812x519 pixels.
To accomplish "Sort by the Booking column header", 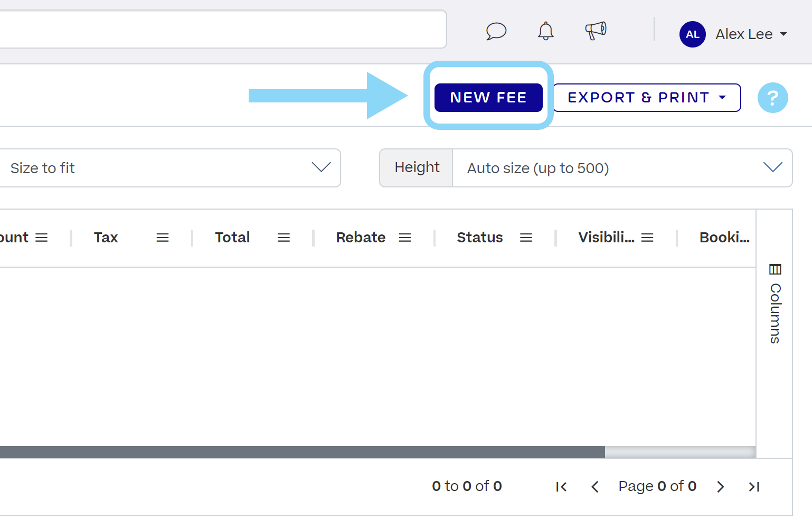I will (724, 238).
